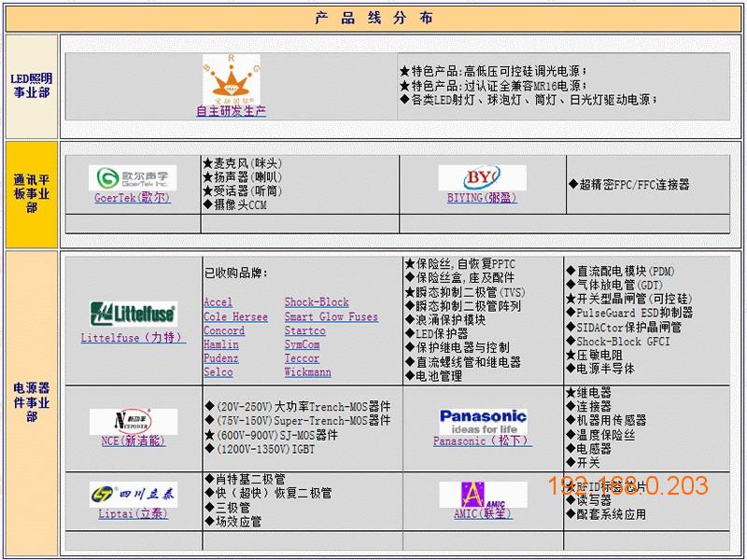Click the 配套系统应用 text

[606, 514]
